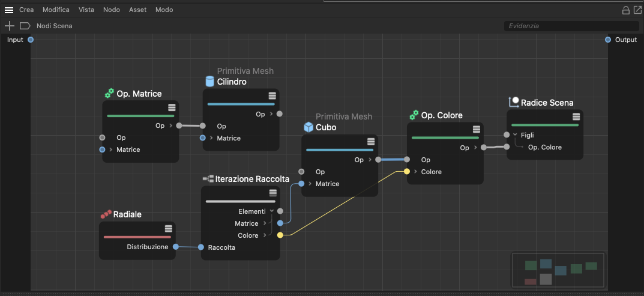
Task: Expand Colore input on Op. Colore
Action: coord(415,172)
